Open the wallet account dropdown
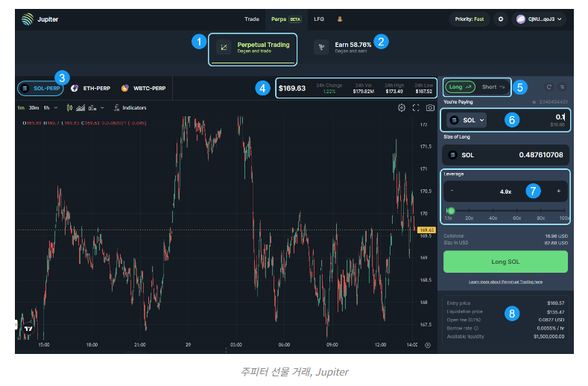This screenshot has height=386, width=588. pyautogui.click(x=540, y=19)
